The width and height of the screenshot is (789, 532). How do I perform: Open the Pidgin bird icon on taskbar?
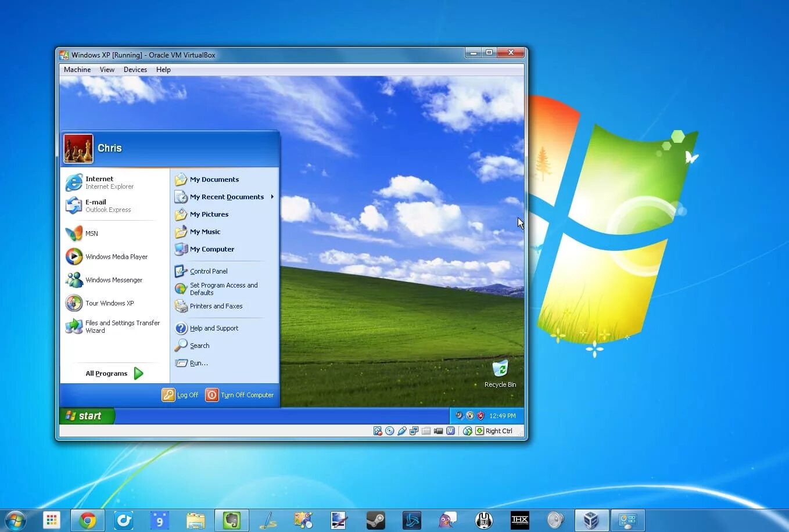(447, 520)
